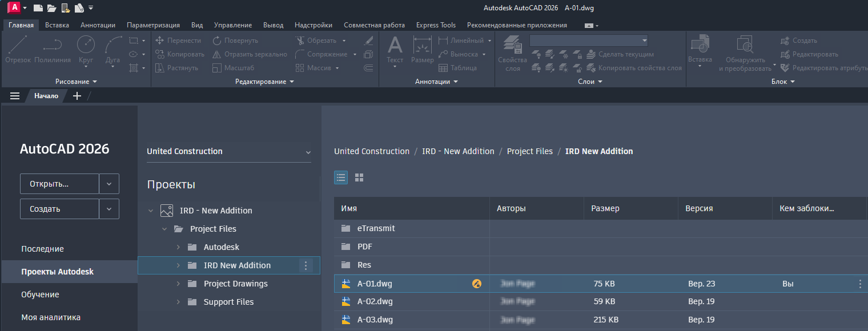This screenshot has width=868, height=331.
Task: Navigate to United Construction breadcrumb
Action: [x=372, y=151]
